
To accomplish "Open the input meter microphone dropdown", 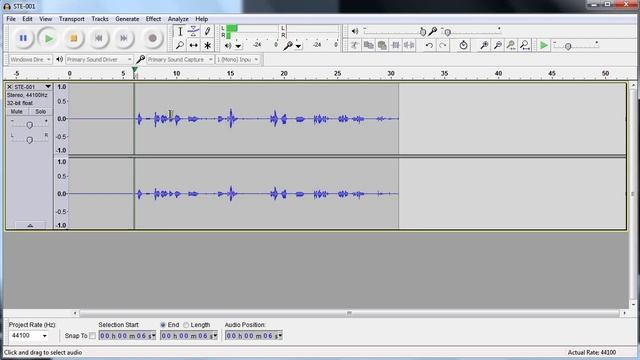I will (x=298, y=46).
